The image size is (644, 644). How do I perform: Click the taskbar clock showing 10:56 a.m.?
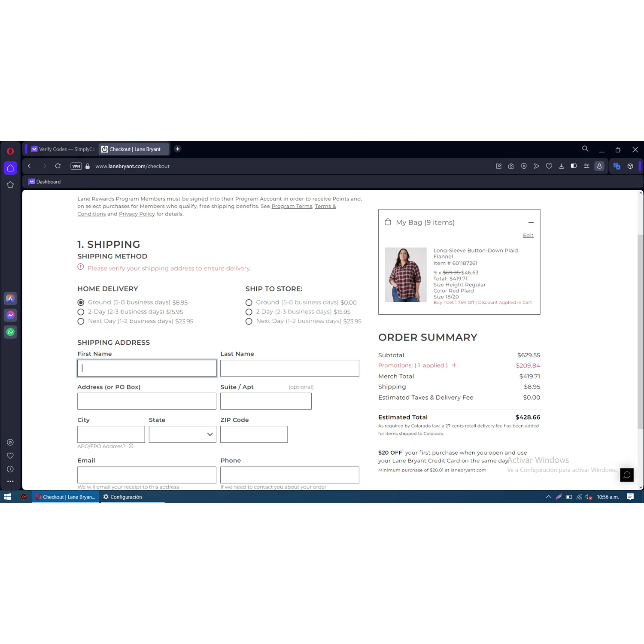608,497
